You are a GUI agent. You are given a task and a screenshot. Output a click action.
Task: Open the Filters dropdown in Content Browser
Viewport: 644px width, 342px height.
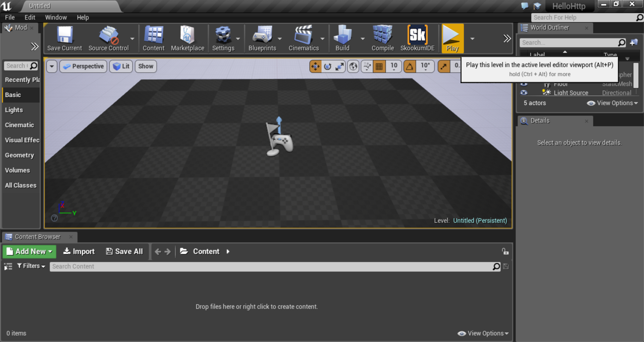coord(31,266)
